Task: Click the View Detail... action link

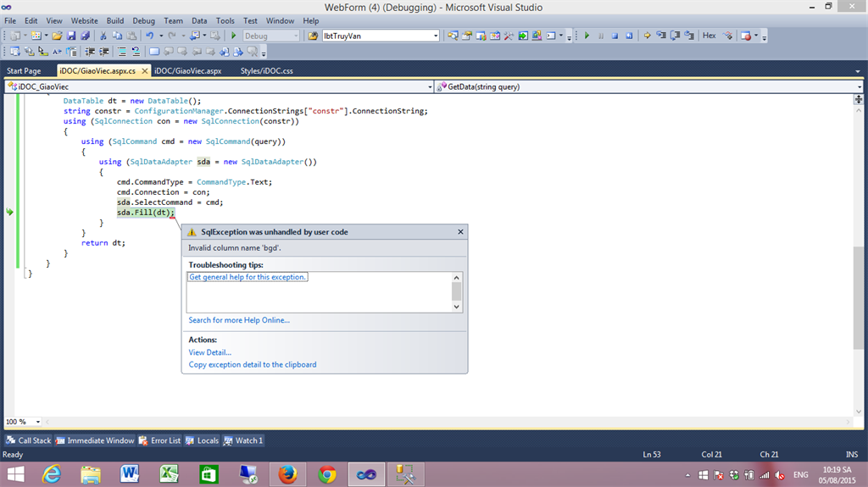Action: click(x=210, y=352)
